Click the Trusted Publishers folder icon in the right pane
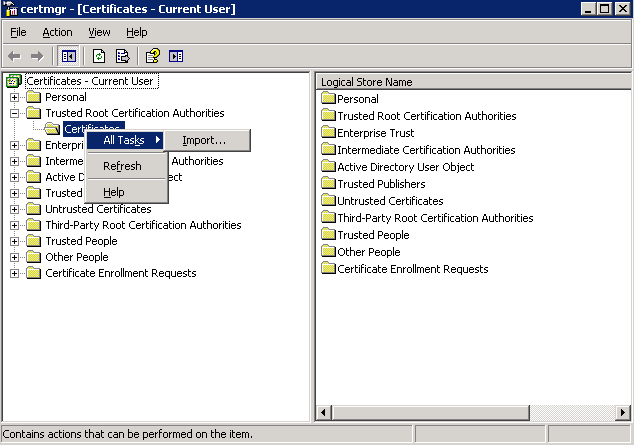The image size is (636, 445). click(329, 183)
